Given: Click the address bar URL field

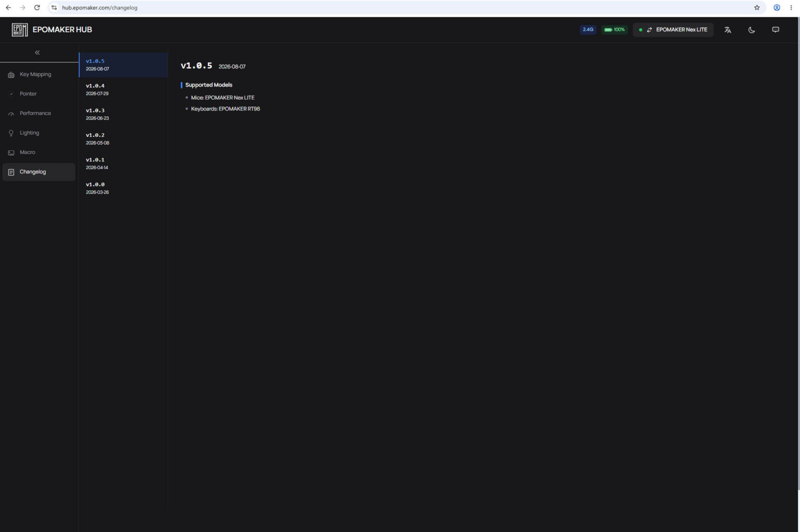Looking at the screenshot, I should coord(406,8).
